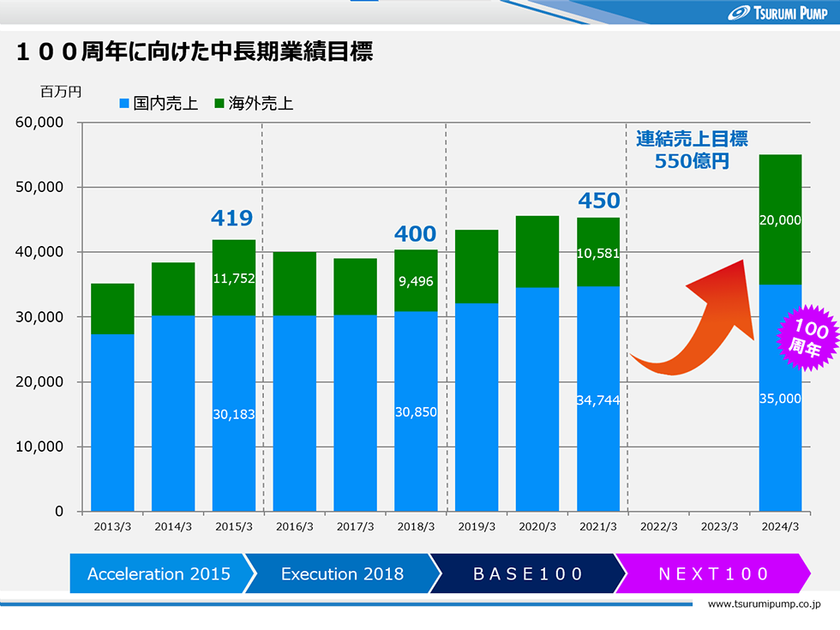
Task: Click the 連結売上目標 550億円 label
Action: coord(692,149)
